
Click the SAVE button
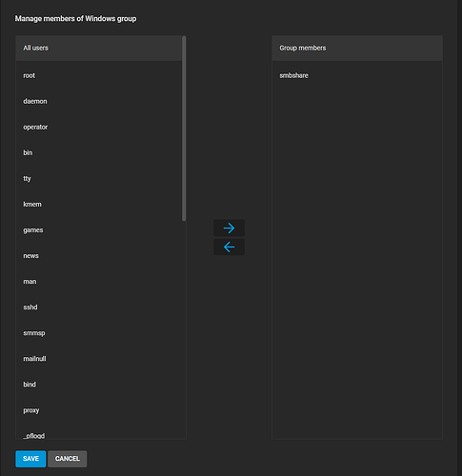click(30, 459)
